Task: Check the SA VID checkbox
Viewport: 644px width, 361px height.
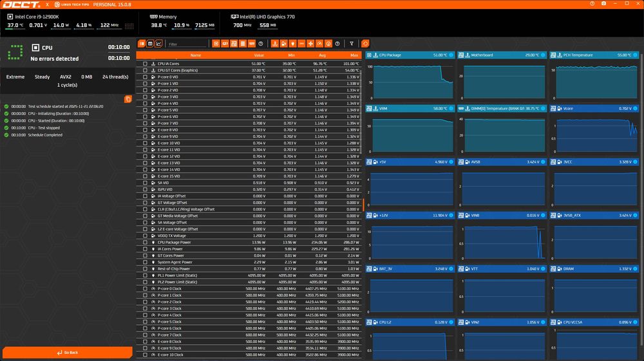Action: [x=145, y=183]
